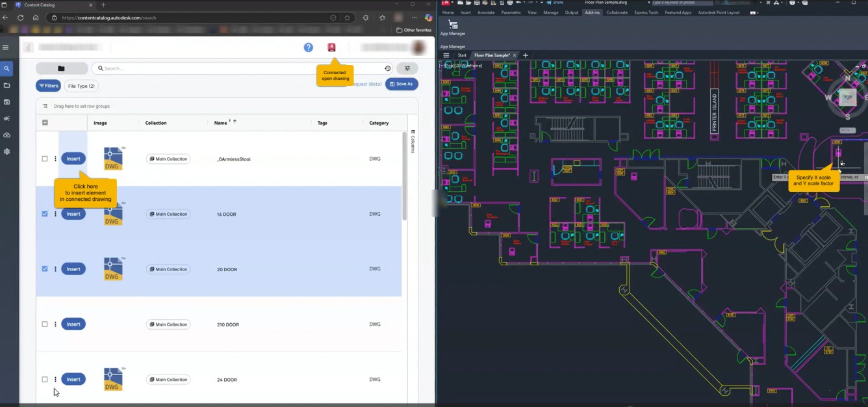Switch to the Home ribbon tab in AutoCAD
This screenshot has width=868, height=407.
(x=448, y=12)
